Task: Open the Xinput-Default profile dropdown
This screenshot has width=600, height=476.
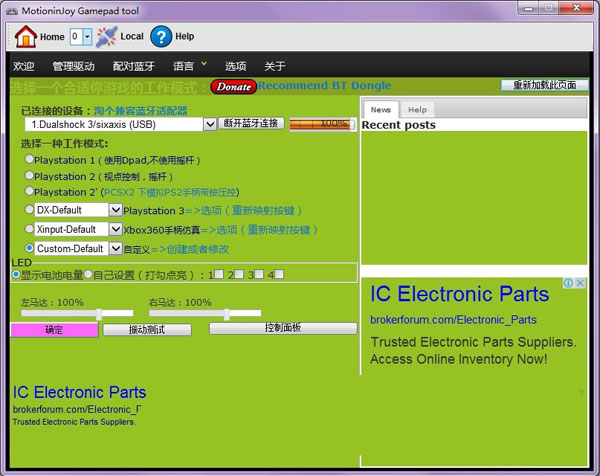Action: coord(116,229)
